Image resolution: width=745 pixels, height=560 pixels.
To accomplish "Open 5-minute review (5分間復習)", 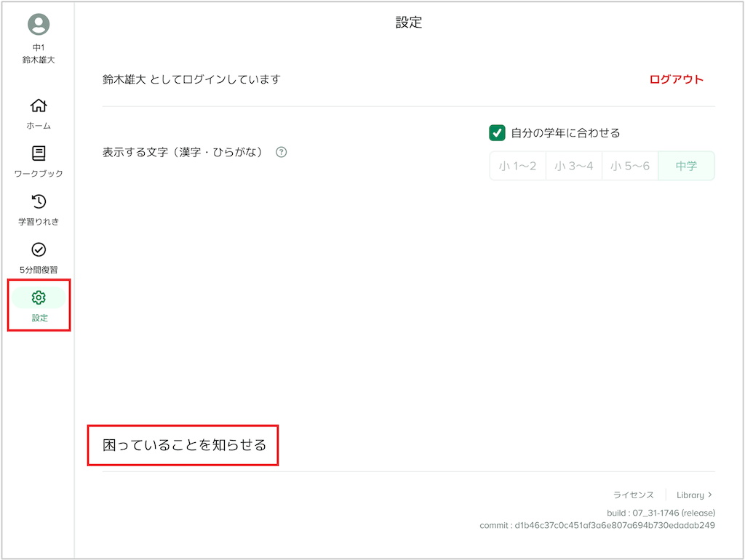I will tap(39, 257).
